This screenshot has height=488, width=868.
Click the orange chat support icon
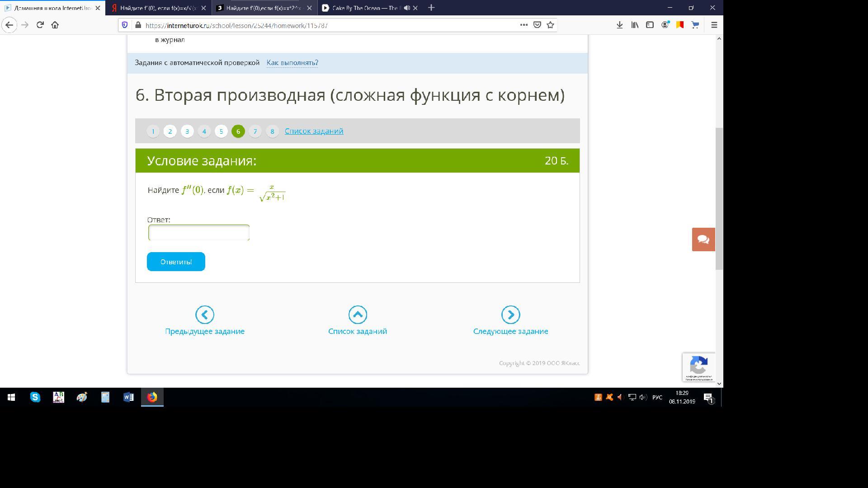coord(703,239)
